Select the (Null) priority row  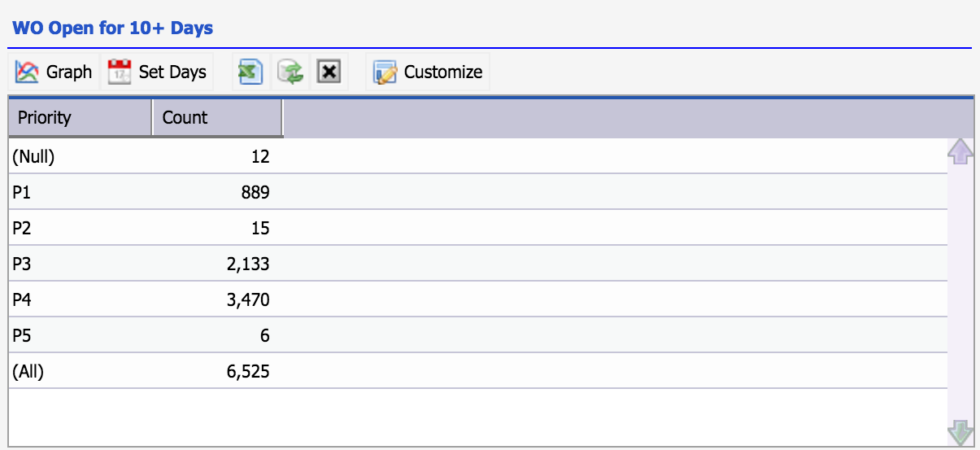[x=478, y=157]
